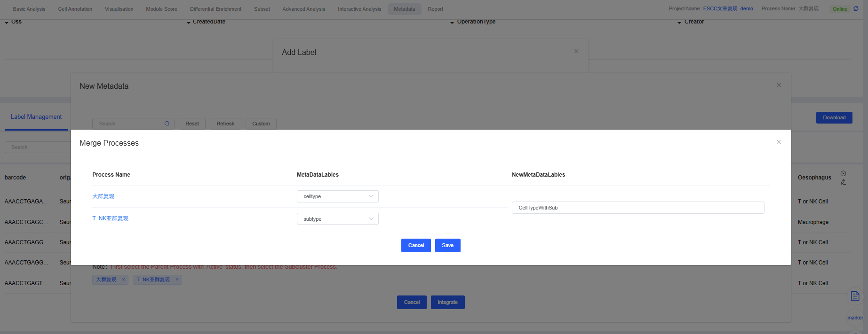Screen dimensions: 868x334
Task: Close the Merge Processes dialog
Action: tap(779, 142)
